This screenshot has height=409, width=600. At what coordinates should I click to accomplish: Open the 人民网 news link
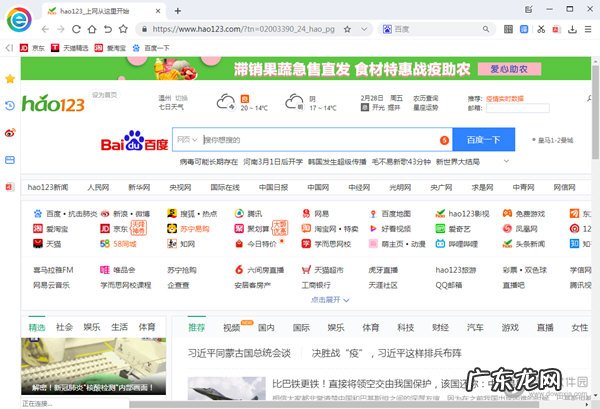pos(98,187)
